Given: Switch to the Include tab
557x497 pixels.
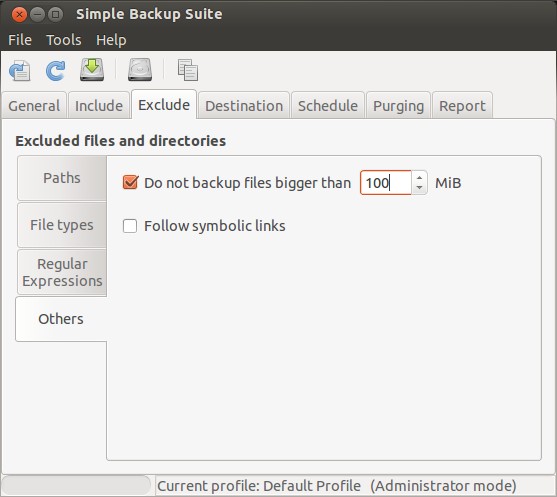Looking at the screenshot, I should (99, 106).
